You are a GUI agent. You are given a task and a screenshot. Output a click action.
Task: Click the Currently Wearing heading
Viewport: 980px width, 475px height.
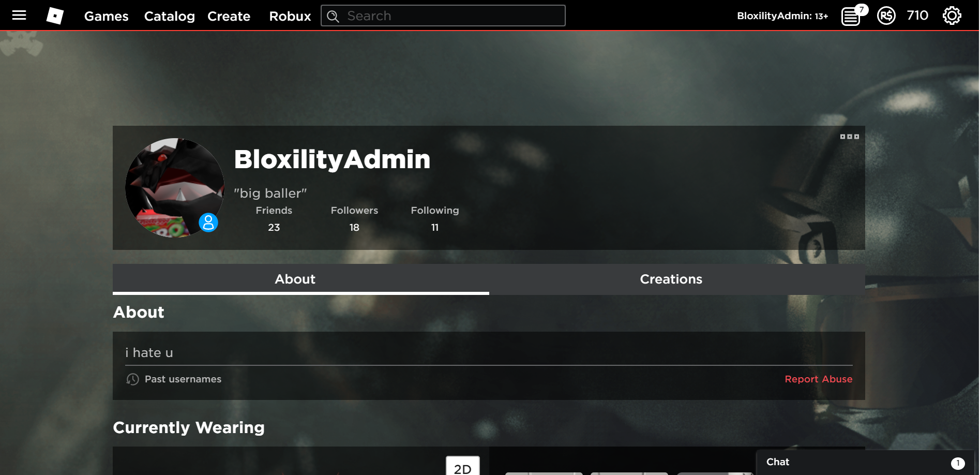pos(189,428)
